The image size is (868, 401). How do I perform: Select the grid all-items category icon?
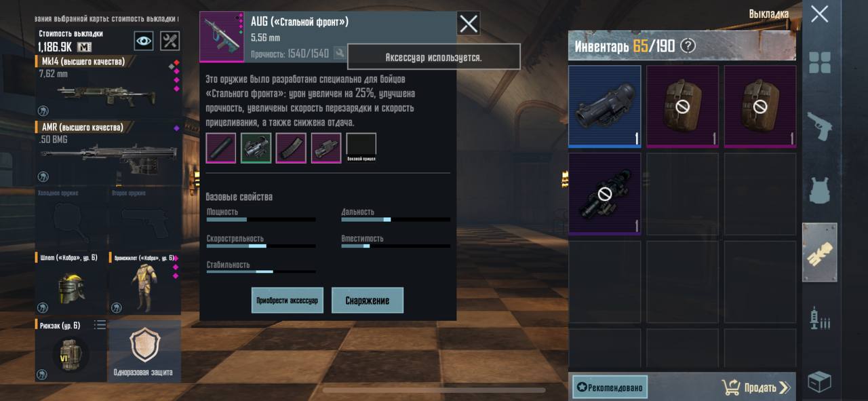[819, 62]
